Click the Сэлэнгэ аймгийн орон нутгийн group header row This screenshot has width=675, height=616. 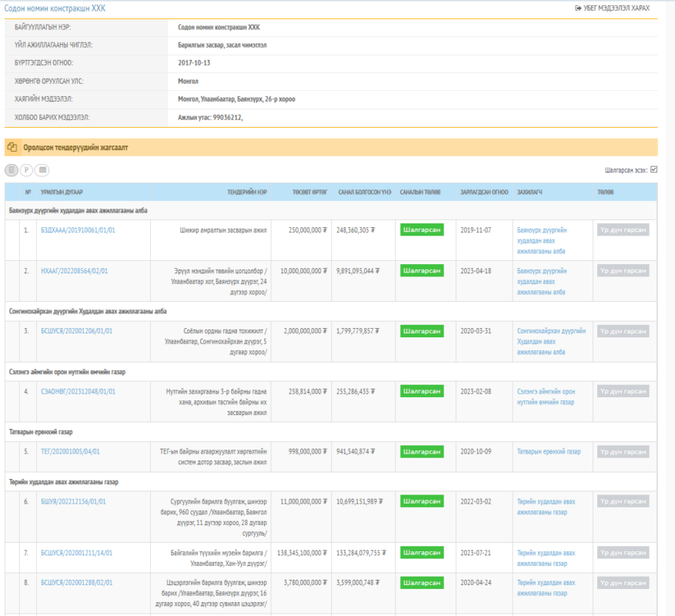pos(331,372)
